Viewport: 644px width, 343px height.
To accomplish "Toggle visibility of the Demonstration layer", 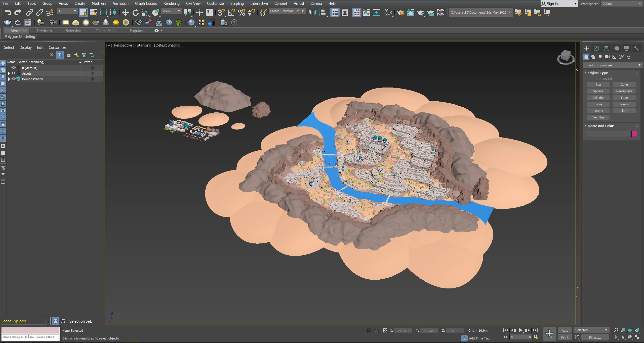I will pos(14,79).
